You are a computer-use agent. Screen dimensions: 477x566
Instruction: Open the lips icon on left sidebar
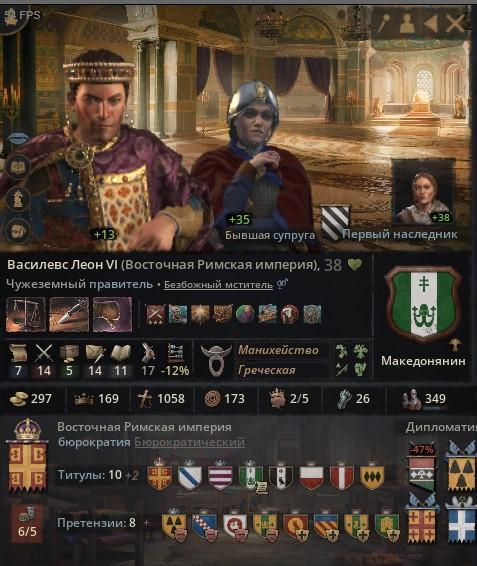click(18, 139)
